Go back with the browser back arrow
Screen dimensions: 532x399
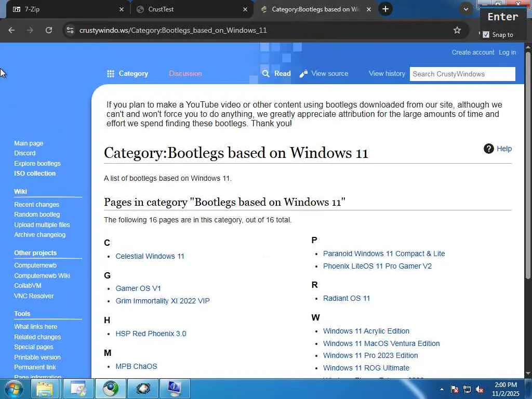click(x=11, y=30)
